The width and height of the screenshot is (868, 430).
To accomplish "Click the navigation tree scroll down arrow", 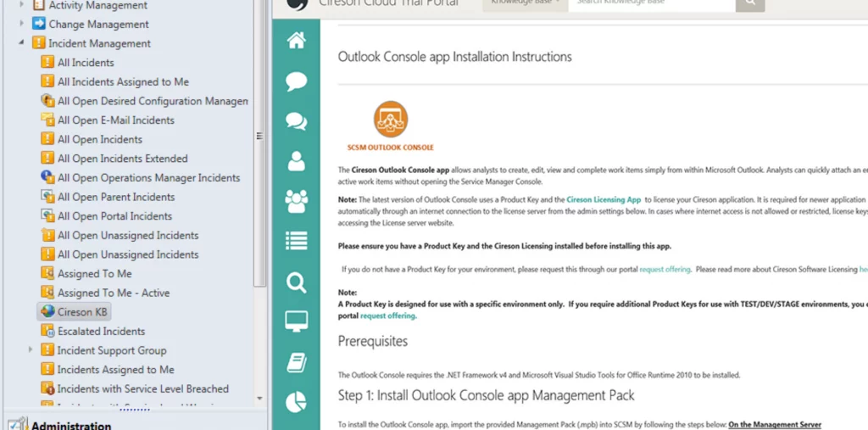I will [x=259, y=399].
